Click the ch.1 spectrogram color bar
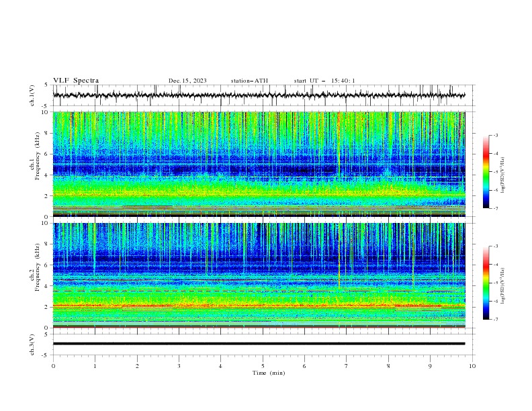Viewport: 532px width, 411px height. (x=486, y=172)
